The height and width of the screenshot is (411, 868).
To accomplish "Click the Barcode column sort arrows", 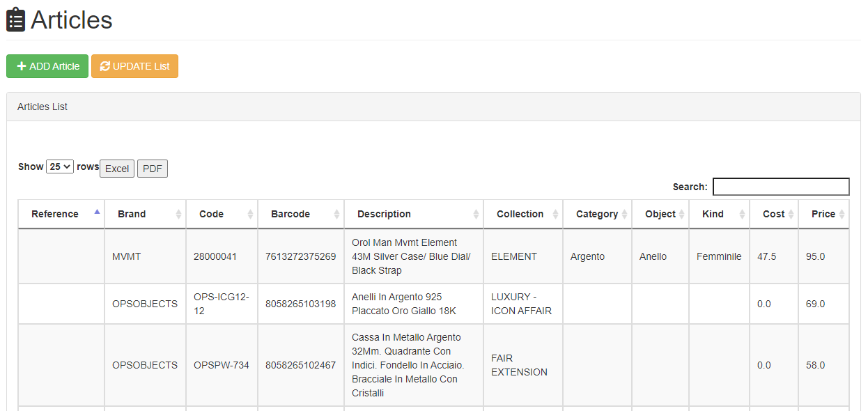I will coord(336,214).
